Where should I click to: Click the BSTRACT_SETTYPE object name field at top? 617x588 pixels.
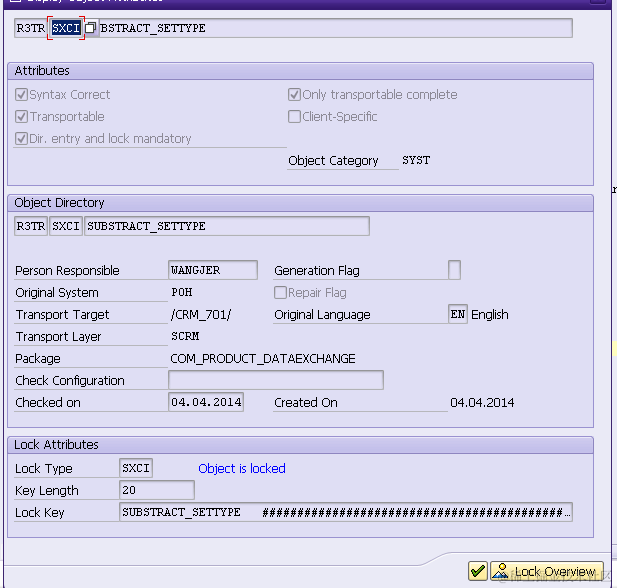coord(334,28)
